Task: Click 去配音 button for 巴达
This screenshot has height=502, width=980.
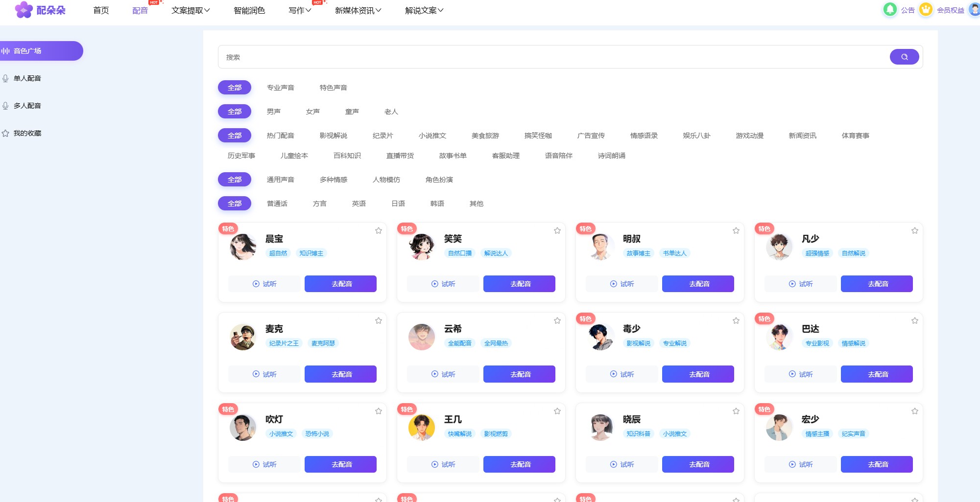Action: click(x=877, y=374)
